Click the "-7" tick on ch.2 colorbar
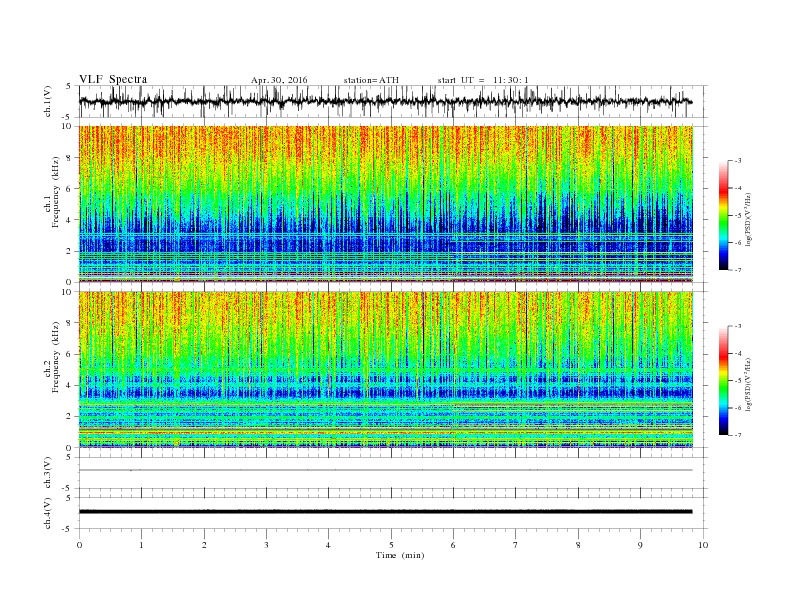 (x=737, y=435)
